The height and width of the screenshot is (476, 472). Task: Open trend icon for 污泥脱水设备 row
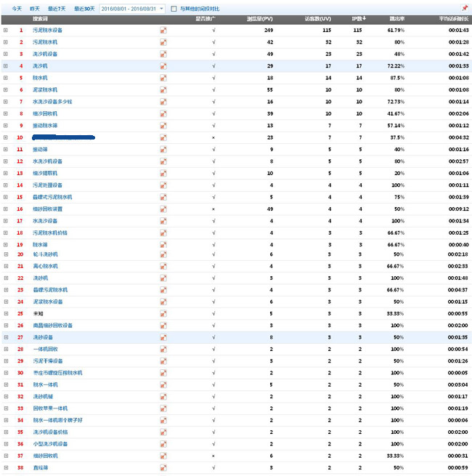(163, 31)
